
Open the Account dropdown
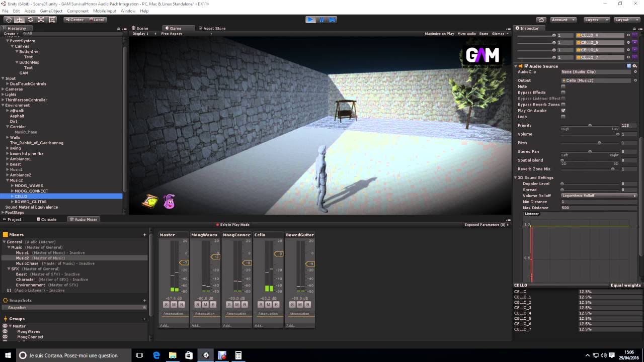(x=563, y=20)
